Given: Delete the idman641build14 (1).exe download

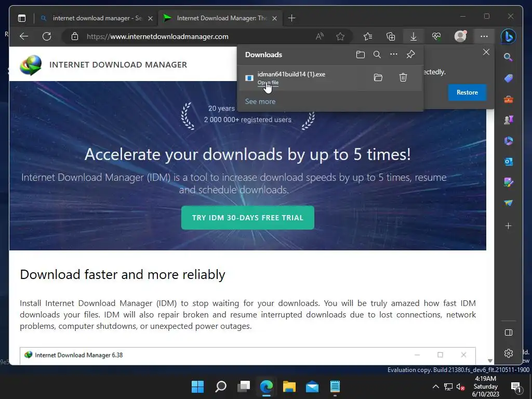Looking at the screenshot, I should pos(403,78).
